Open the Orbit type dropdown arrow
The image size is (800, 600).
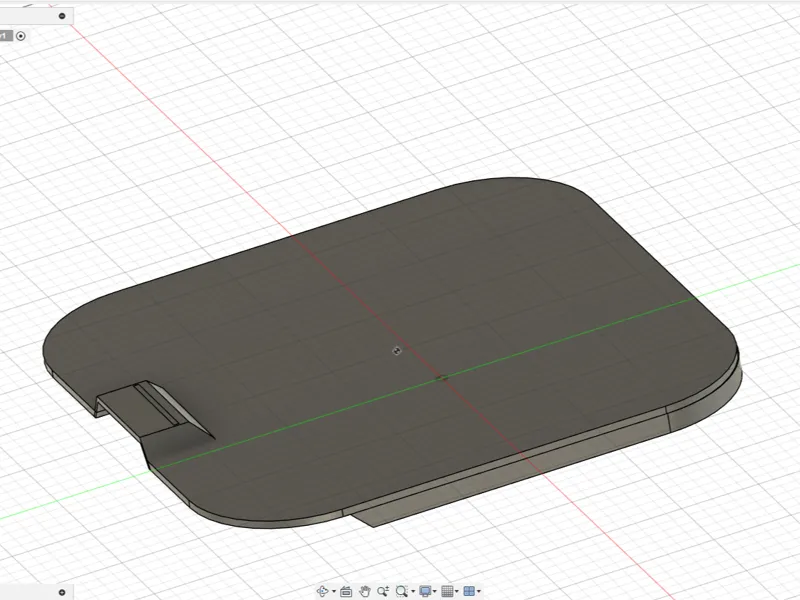tap(334, 592)
